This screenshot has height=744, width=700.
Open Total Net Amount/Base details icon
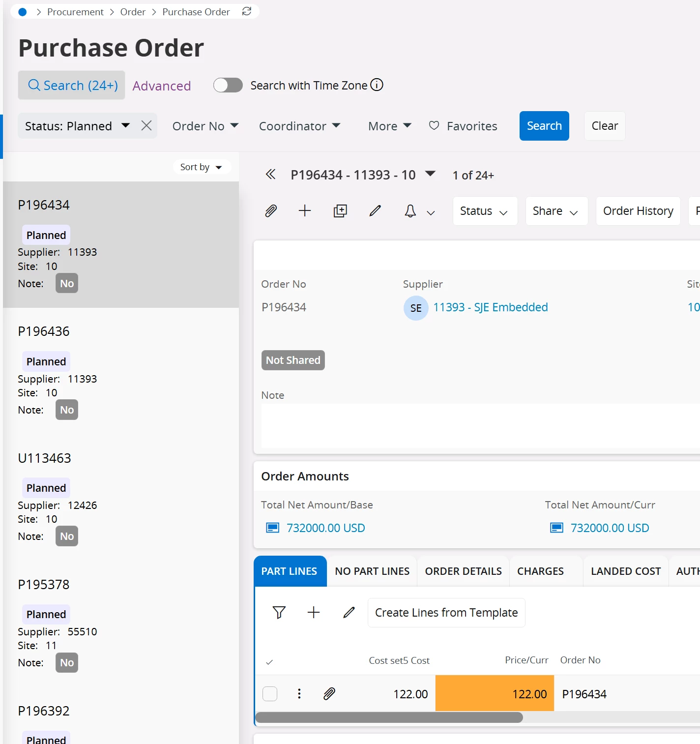(272, 528)
